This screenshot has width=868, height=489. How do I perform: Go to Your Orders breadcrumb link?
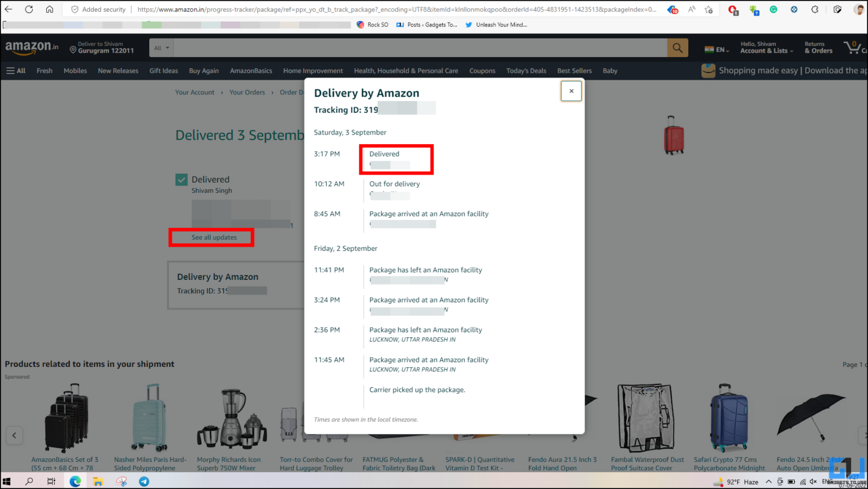[247, 92]
